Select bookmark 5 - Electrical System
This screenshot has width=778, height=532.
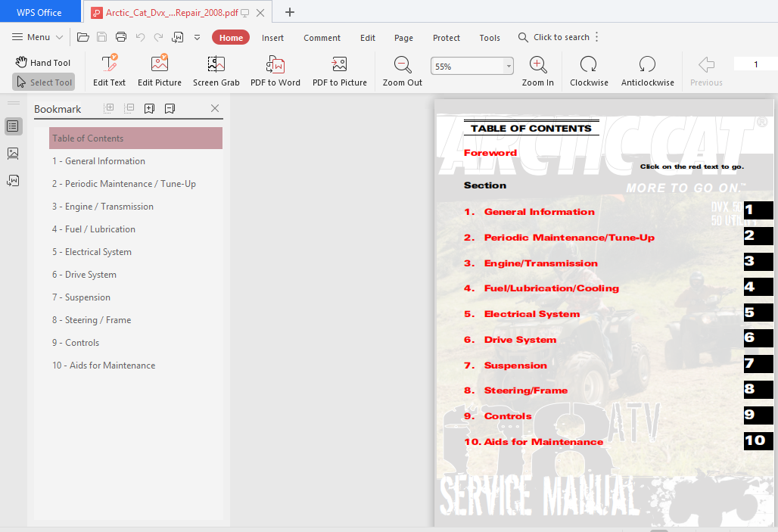pos(92,252)
